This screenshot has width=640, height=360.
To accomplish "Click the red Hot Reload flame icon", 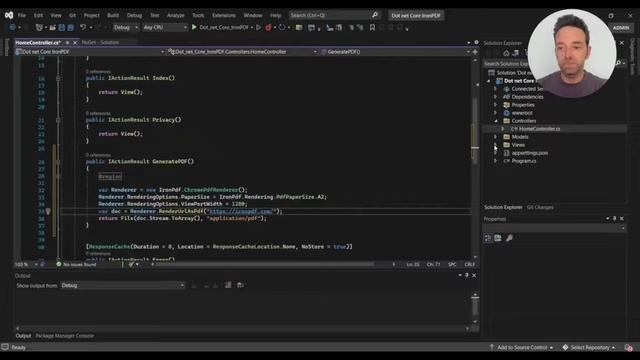I will pos(268,27).
